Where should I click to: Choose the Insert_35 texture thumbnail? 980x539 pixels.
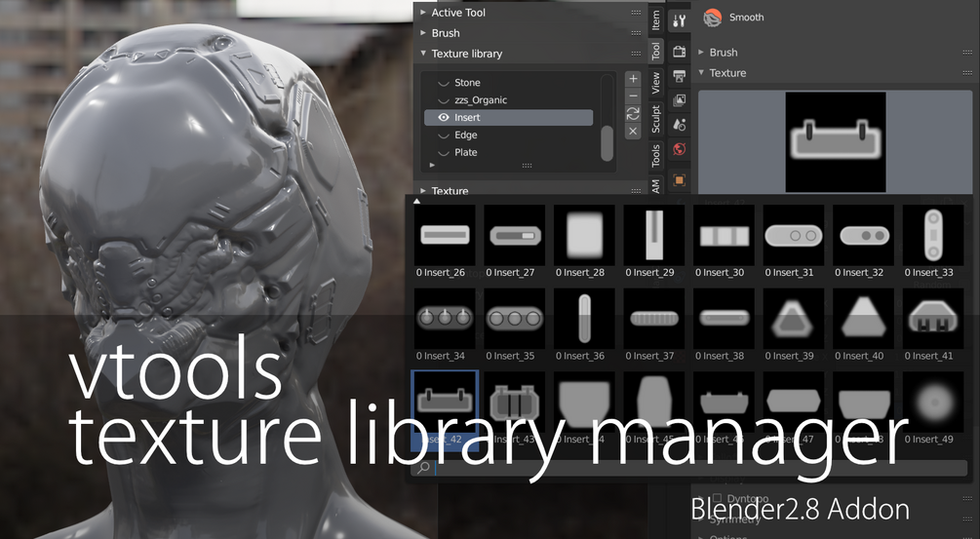tap(514, 319)
